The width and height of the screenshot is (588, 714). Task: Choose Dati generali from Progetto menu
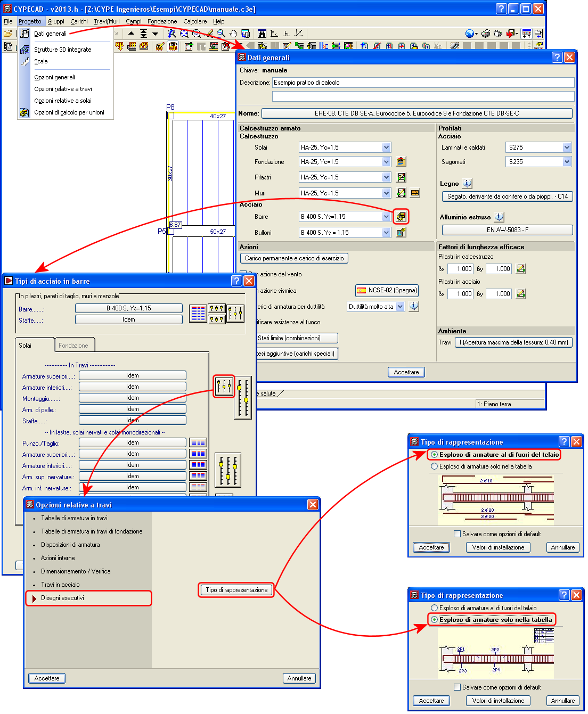[50, 34]
